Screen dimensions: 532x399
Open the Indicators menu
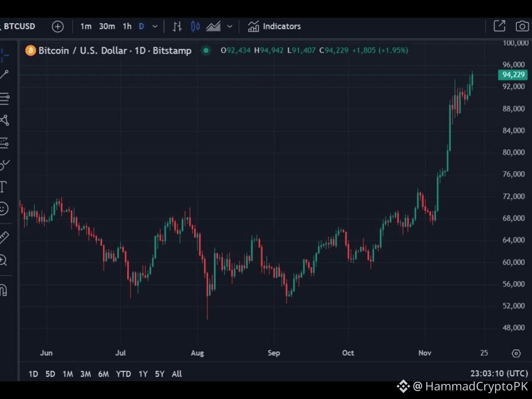[274, 27]
